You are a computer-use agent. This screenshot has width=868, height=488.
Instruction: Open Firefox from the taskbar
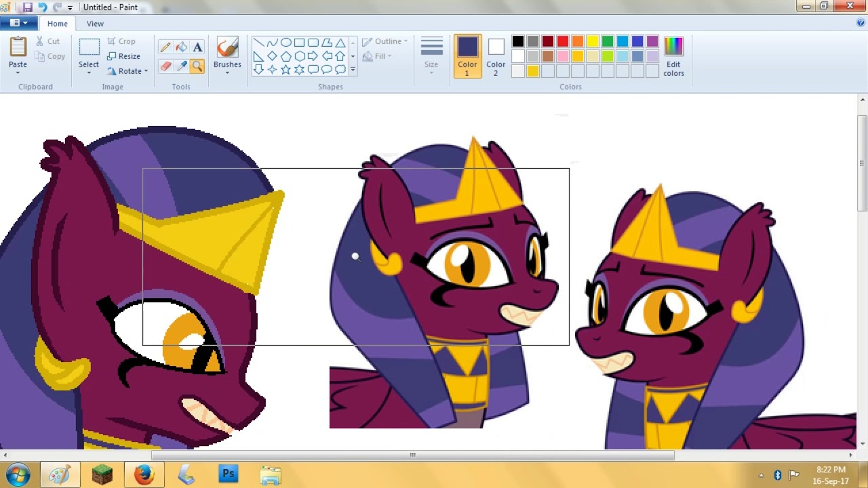[x=144, y=474]
